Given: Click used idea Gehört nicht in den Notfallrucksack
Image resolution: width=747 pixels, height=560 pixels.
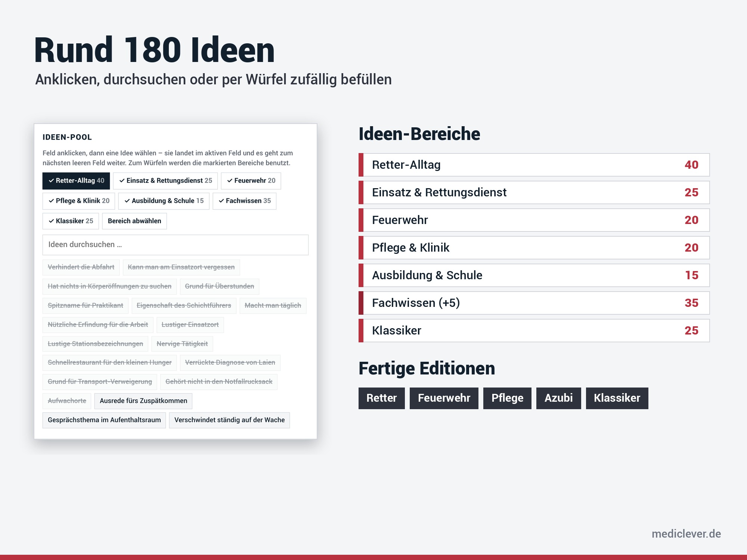Looking at the screenshot, I should 219,382.
